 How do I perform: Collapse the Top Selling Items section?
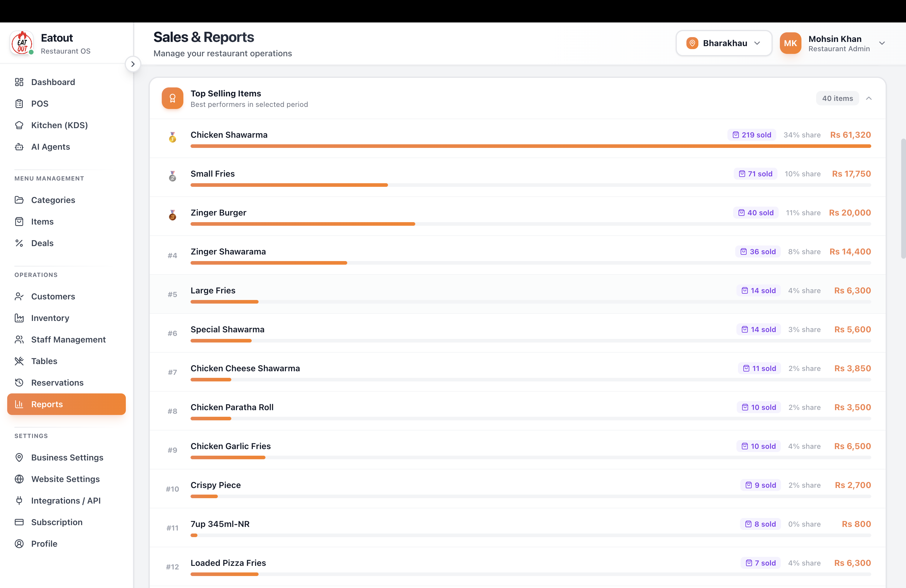coord(869,98)
